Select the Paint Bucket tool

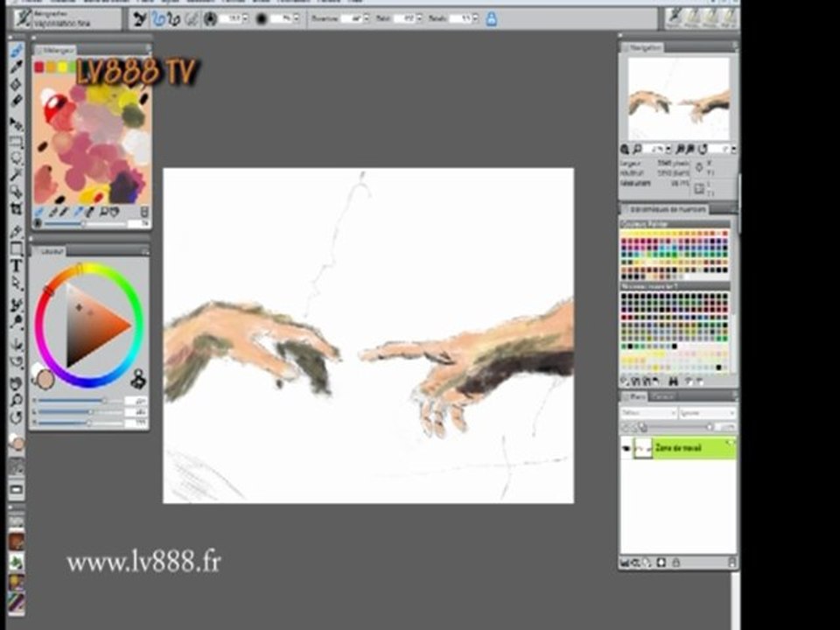point(17,84)
